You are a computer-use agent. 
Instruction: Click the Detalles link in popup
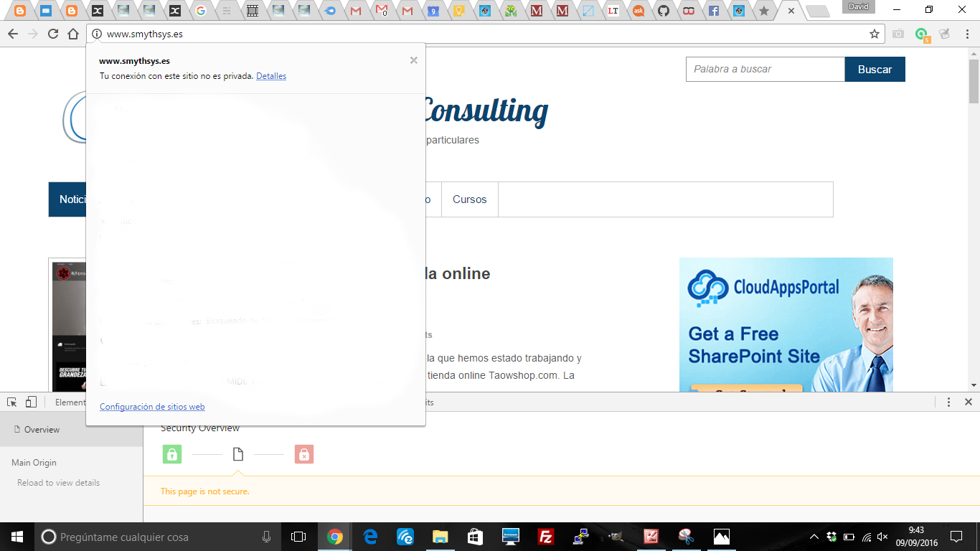point(270,76)
